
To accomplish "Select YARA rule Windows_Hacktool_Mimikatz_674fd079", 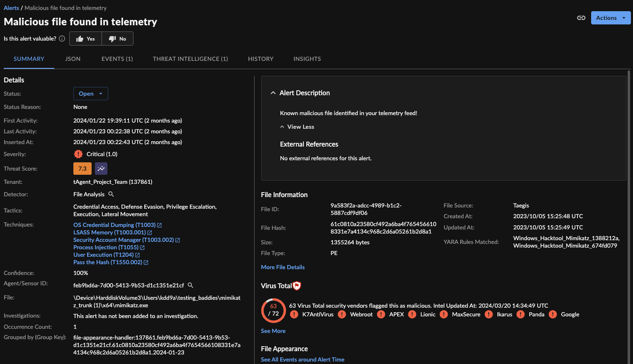I will click(x=565, y=246).
